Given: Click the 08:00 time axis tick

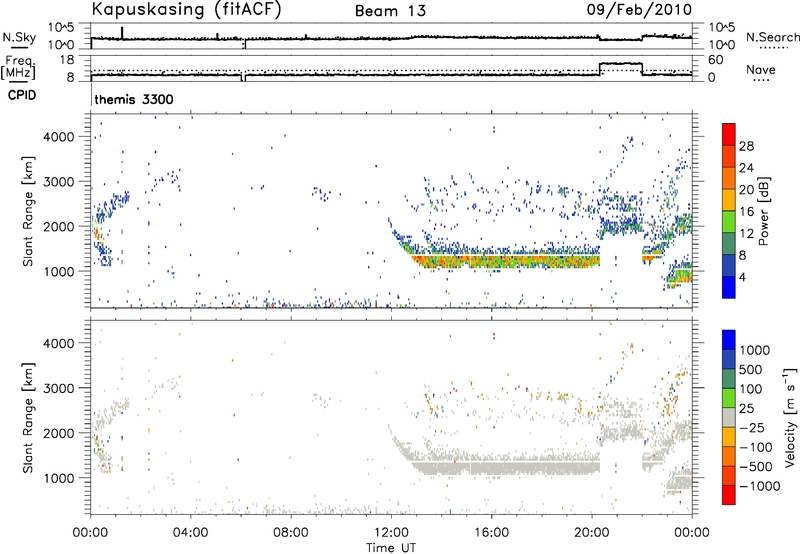Looking at the screenshot, I should [x=291, y=533].
